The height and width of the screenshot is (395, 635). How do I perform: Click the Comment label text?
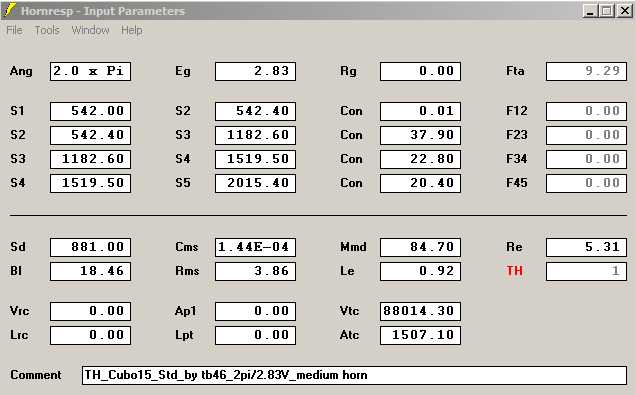tap(36, 375)
